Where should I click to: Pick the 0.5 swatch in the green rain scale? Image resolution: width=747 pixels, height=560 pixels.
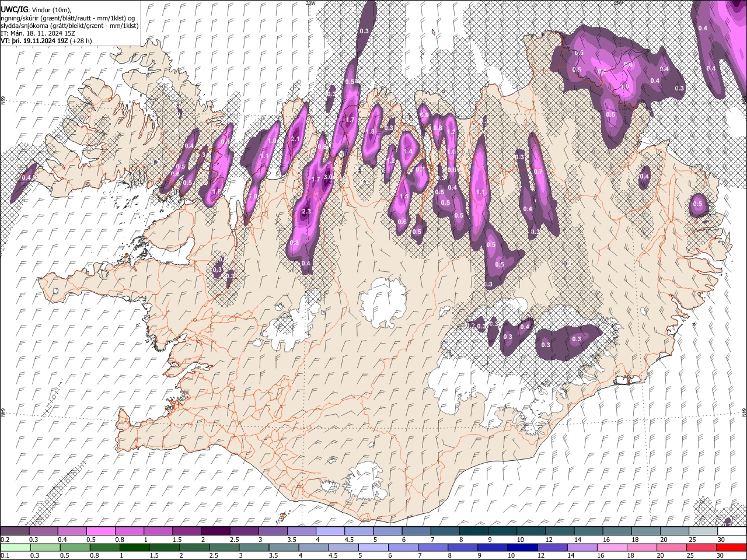pos(75,547)
